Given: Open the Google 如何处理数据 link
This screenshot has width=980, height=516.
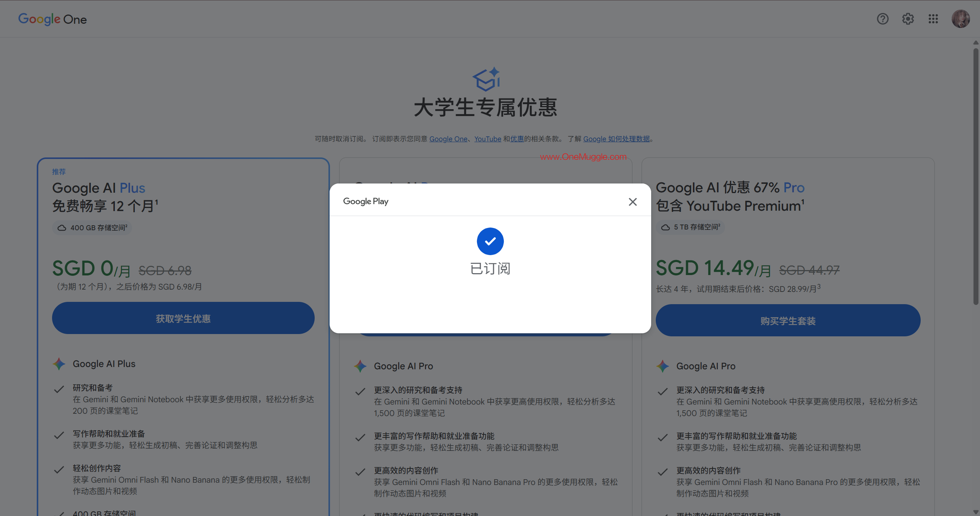Looking at the screenshot, I should click(617, 139).
